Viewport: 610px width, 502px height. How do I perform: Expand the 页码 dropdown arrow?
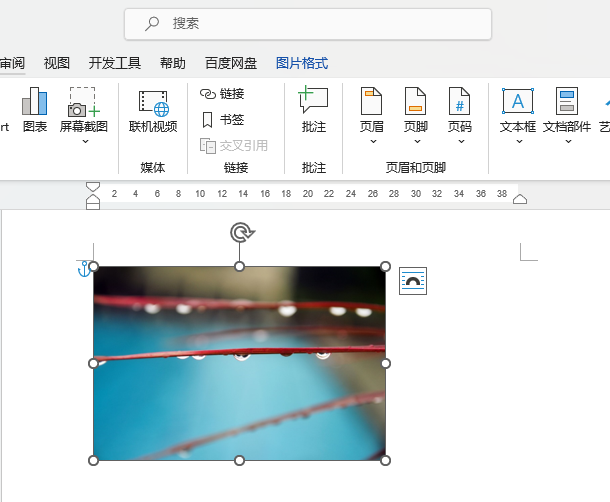point(461,142)
